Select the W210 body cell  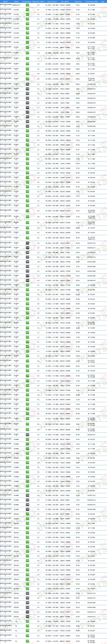pyautogui.click(x=78, y=177)
